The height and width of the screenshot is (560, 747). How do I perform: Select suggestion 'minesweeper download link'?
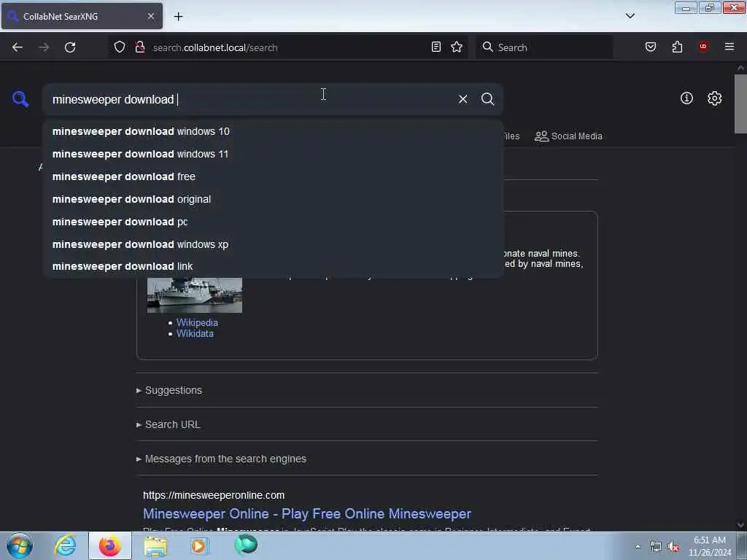273,267
